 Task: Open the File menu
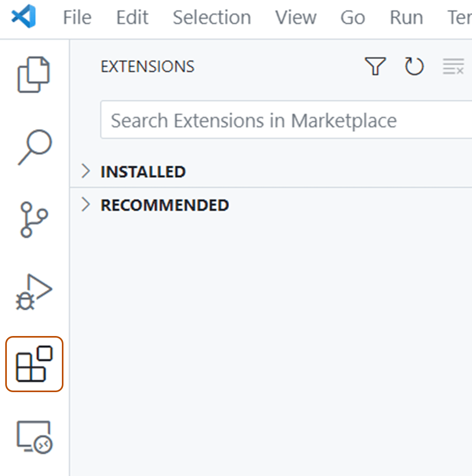pos(77,17)
